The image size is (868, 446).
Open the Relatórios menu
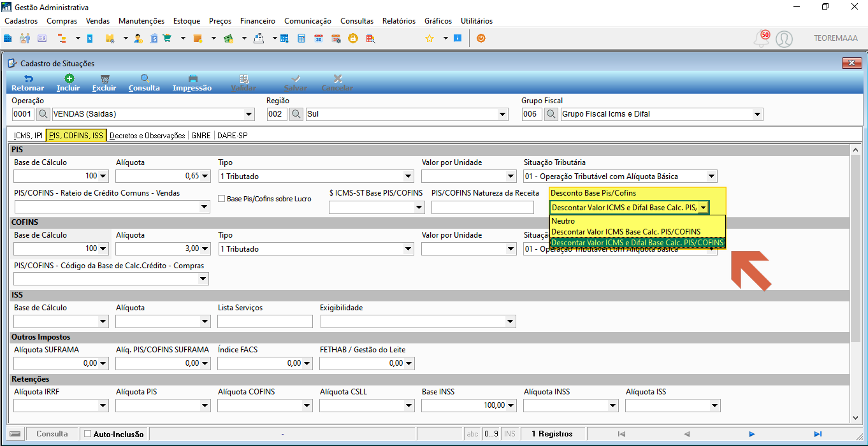click(399, 21)
